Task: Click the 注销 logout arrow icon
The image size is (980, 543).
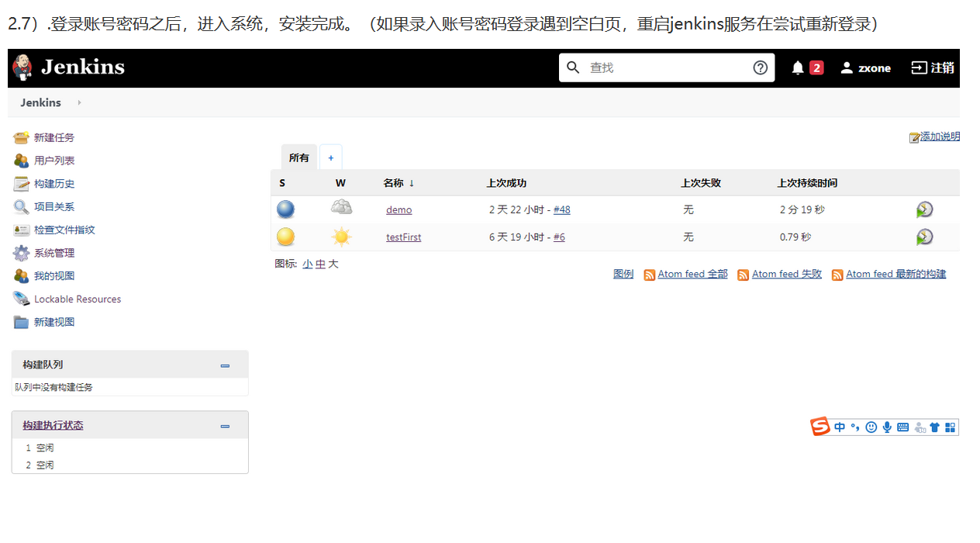Action: coord(919,67)
